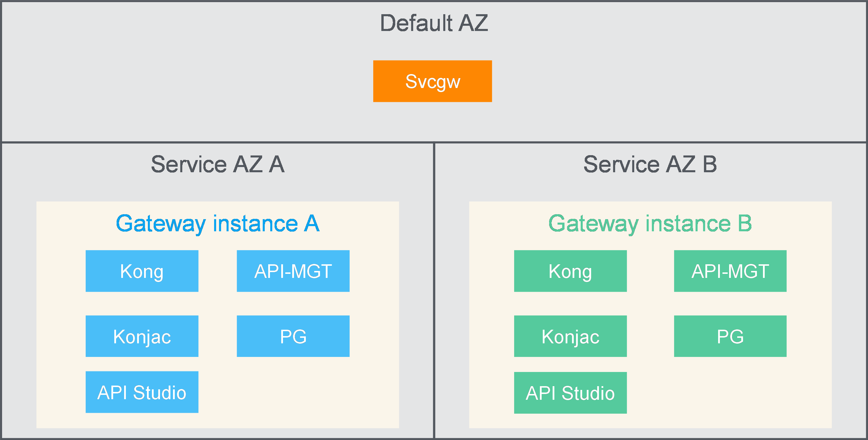Click empty area in Gateway instance A panel
This screenshot has height=440, width=868.
[x=293, y=393]
